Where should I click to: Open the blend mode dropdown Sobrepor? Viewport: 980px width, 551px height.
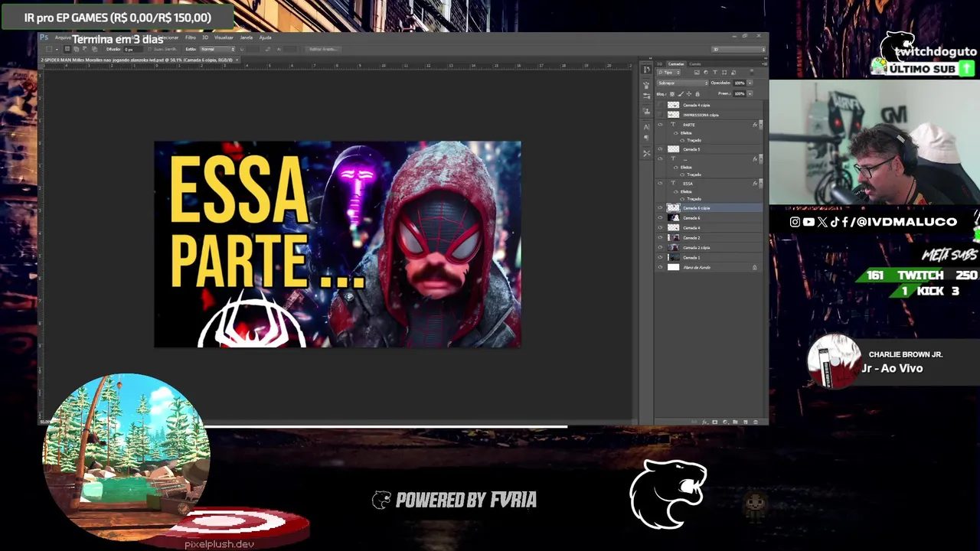(x=683, y=83)
